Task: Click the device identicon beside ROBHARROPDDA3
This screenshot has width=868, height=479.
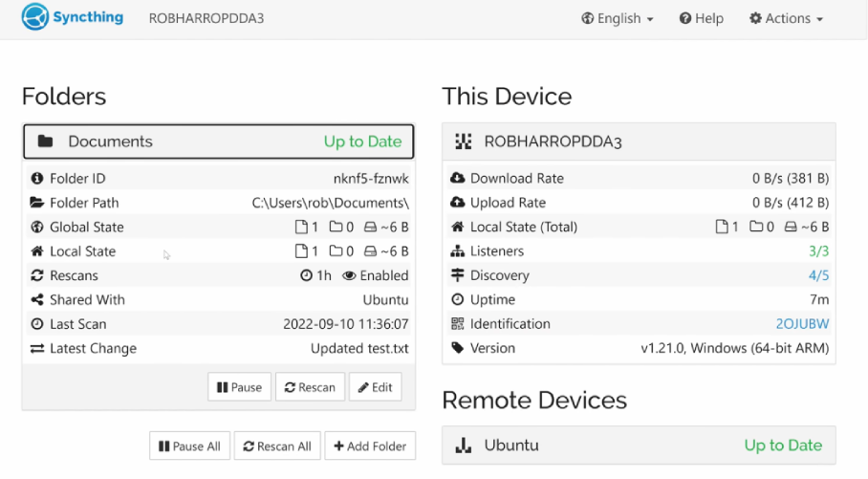Action: point(464,142)
